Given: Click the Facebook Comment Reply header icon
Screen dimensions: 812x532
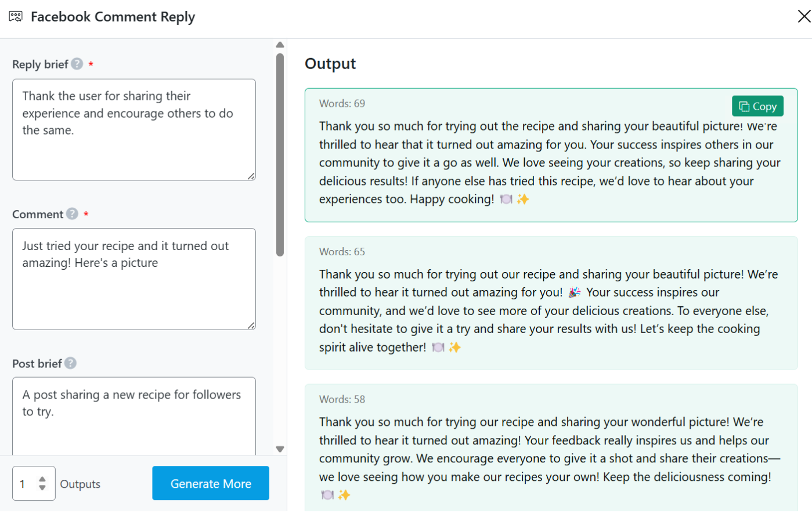Looking at the screenshot, I should [16, 16].
